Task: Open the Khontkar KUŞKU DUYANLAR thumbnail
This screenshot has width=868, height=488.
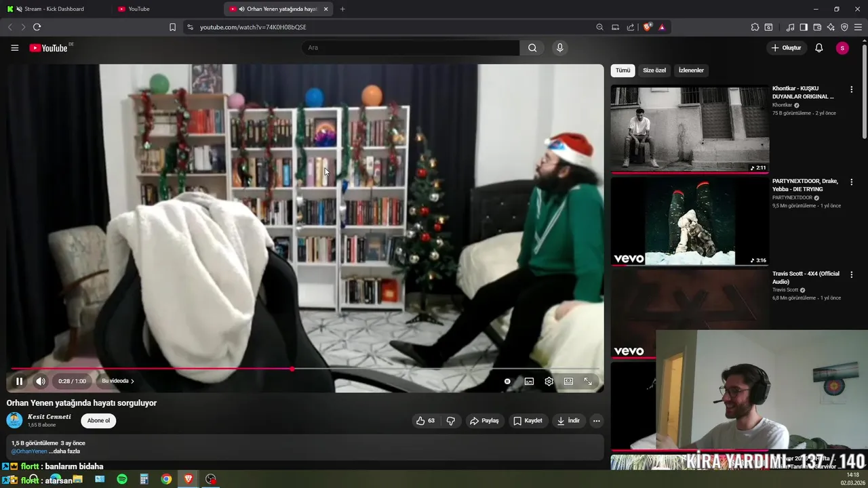Action: tap(690, 129)
